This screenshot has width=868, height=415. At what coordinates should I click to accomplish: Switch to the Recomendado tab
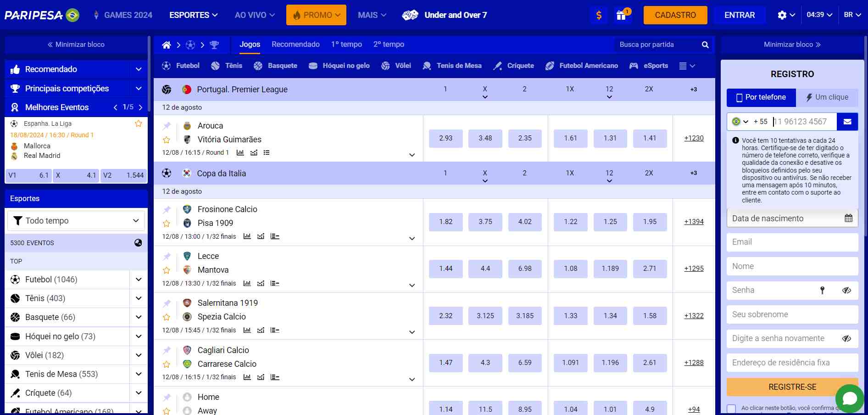295,45
